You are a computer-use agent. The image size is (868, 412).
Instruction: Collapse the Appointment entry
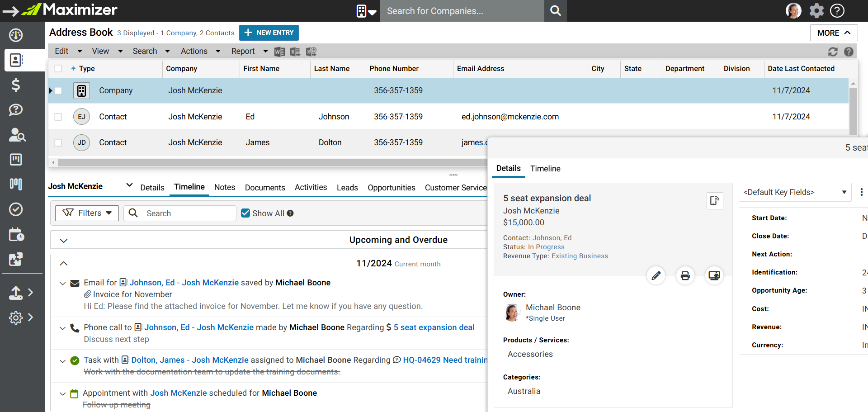tap(62, 394)
